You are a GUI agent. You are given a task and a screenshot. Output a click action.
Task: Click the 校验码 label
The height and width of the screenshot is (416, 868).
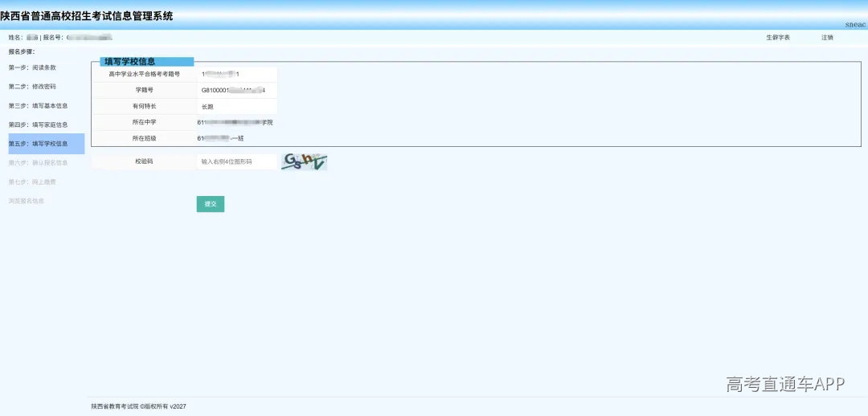(x=144, y=161)
